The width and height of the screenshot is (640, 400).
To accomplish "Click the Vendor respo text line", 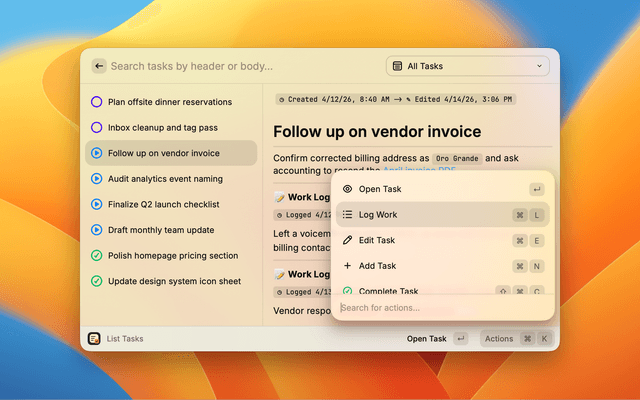I will (x=302, y=311).
